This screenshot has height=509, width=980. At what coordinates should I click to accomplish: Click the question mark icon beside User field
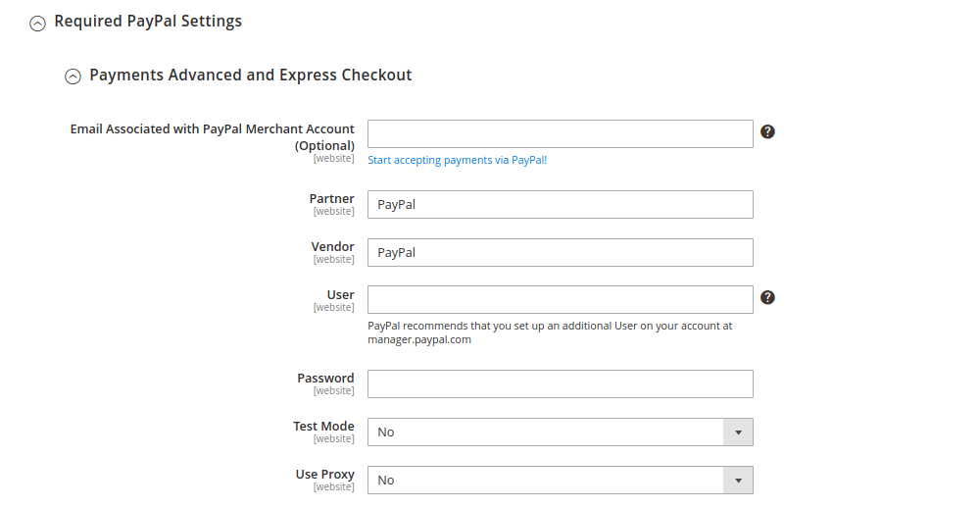[x=767, y=297]
